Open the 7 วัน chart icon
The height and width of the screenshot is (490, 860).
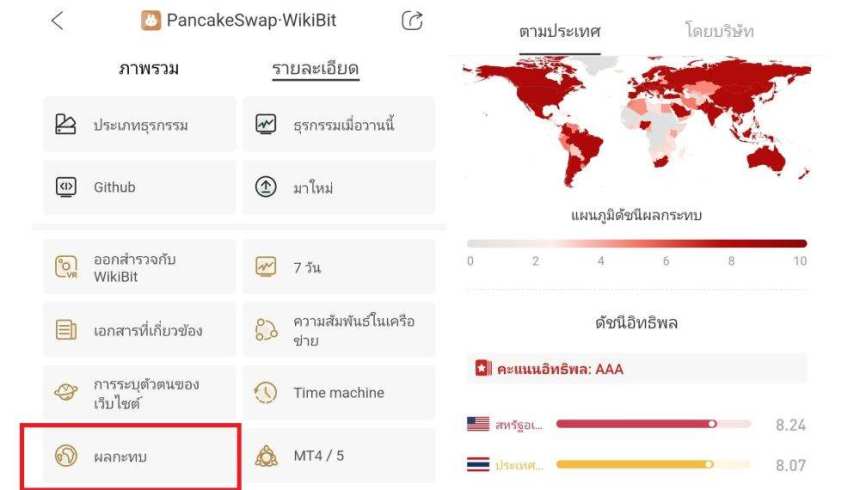tap(266, 268)
